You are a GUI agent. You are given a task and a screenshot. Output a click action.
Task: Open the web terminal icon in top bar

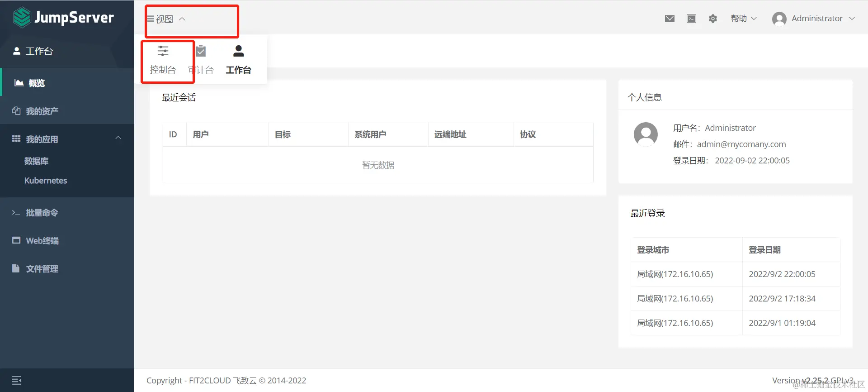click(x=691, y=19)
